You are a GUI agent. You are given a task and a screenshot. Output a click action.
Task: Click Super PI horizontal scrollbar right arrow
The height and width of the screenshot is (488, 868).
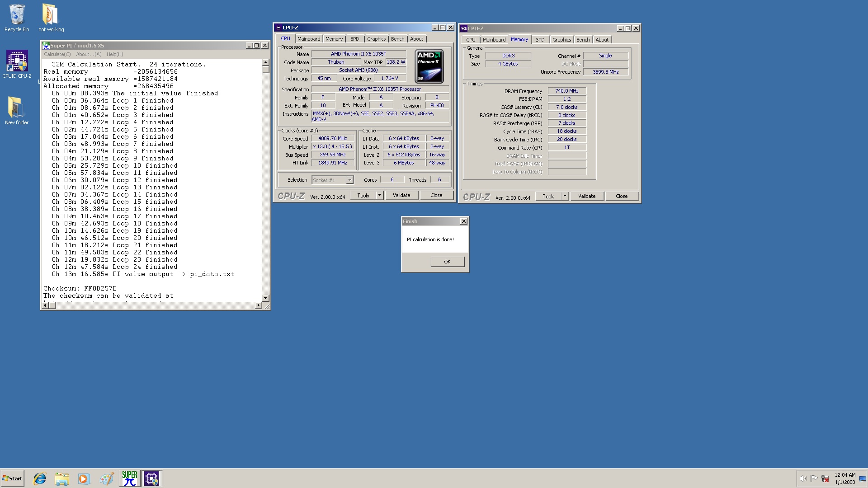(258, 305)
